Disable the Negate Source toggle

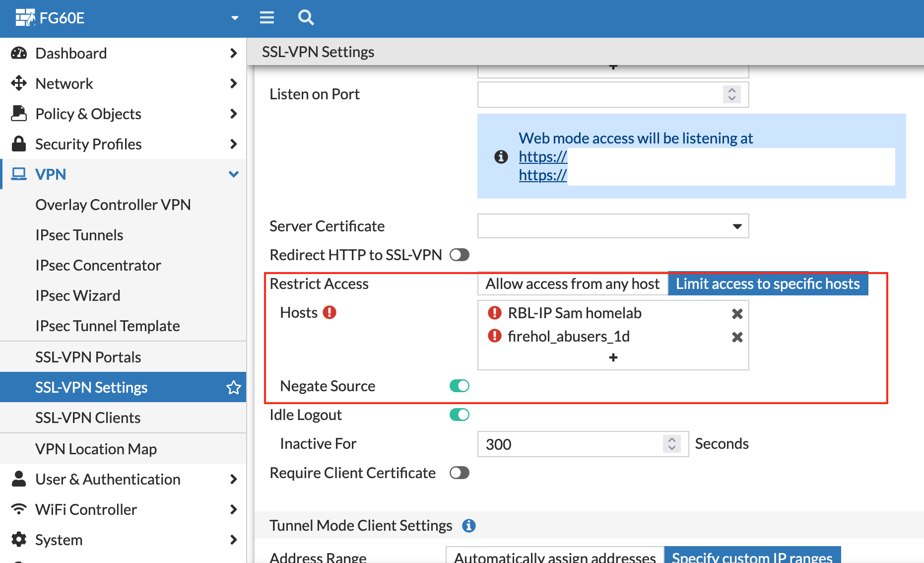click(x=459, y=386)
